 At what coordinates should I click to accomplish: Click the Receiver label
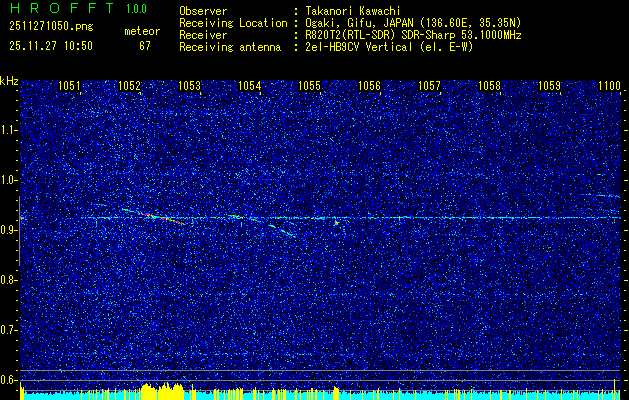(x=203, y=35)
